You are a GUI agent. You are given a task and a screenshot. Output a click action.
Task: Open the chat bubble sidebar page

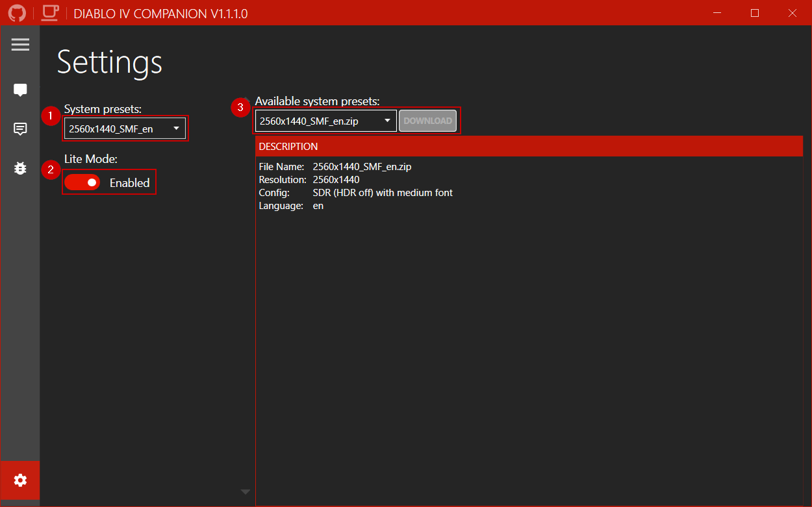[20, 90]
